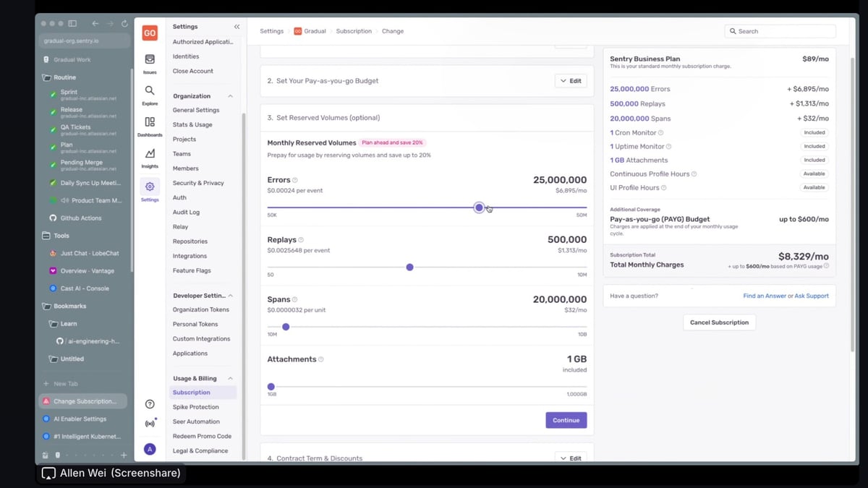868x488 pixels.
Task: Click the info icon after PAYG usage text
Action: coord(826,266)
